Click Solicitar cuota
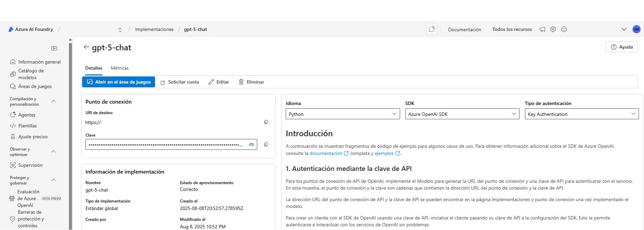644x230 pixels. click(179, 82)
